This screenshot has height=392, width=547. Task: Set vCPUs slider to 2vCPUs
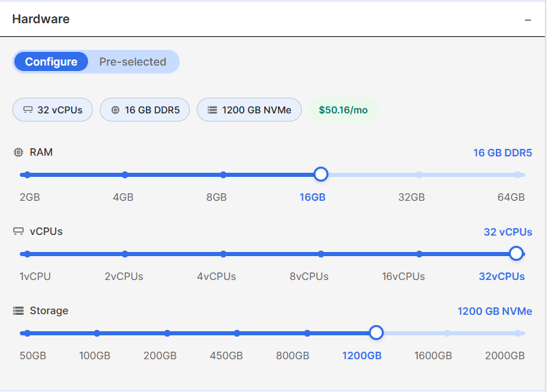(125, 254)
